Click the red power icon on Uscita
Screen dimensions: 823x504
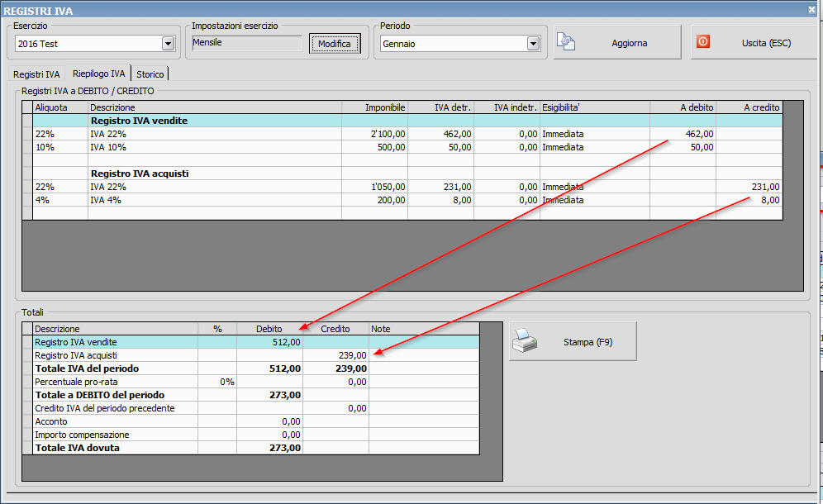click(x=703, y=41)
